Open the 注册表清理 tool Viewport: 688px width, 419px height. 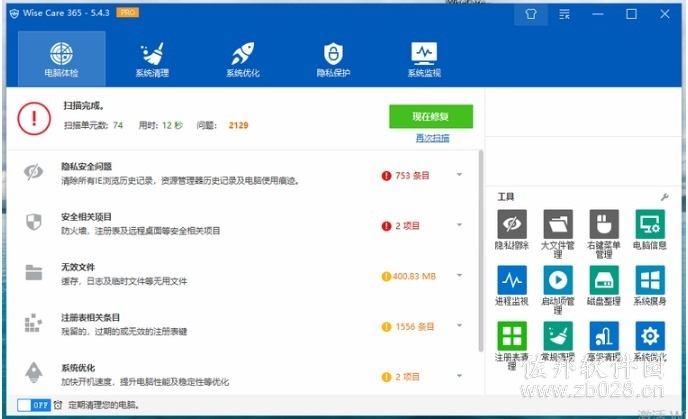[x=512, y=346]
